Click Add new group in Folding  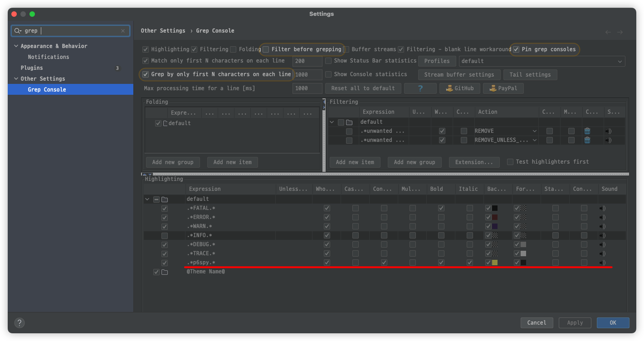coord(173,162)
